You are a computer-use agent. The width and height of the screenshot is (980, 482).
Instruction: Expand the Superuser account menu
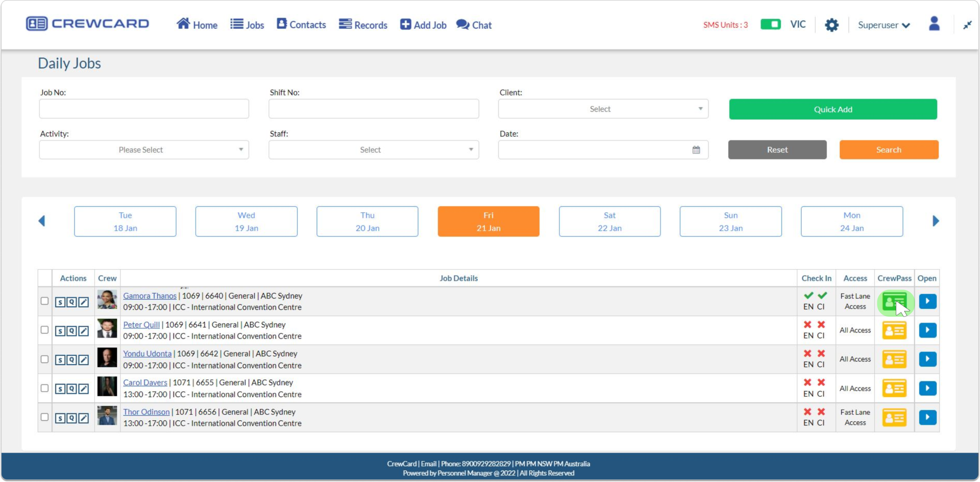tap(884, 25)
